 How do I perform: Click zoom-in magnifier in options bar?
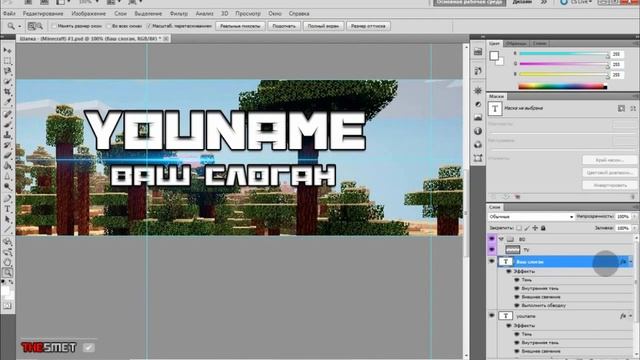31,26
